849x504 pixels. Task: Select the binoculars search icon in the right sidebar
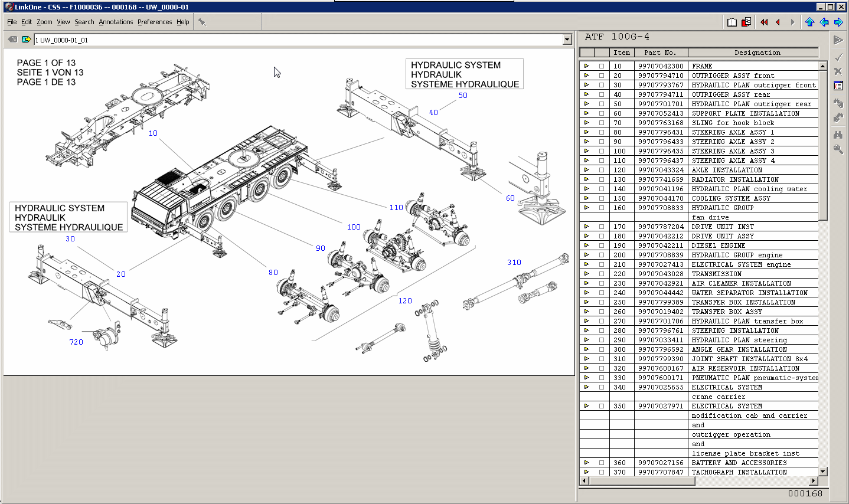pos(839,133)
